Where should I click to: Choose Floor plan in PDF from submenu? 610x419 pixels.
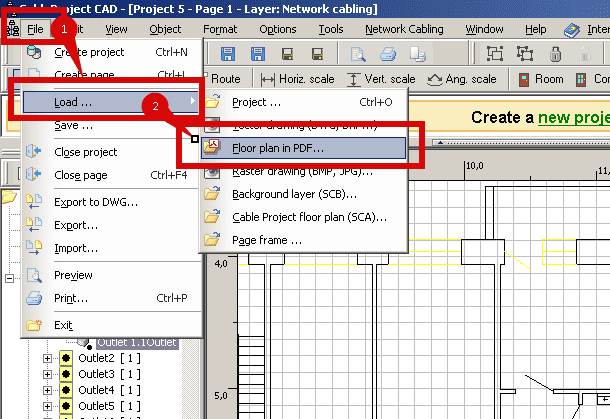coord(278,148)
